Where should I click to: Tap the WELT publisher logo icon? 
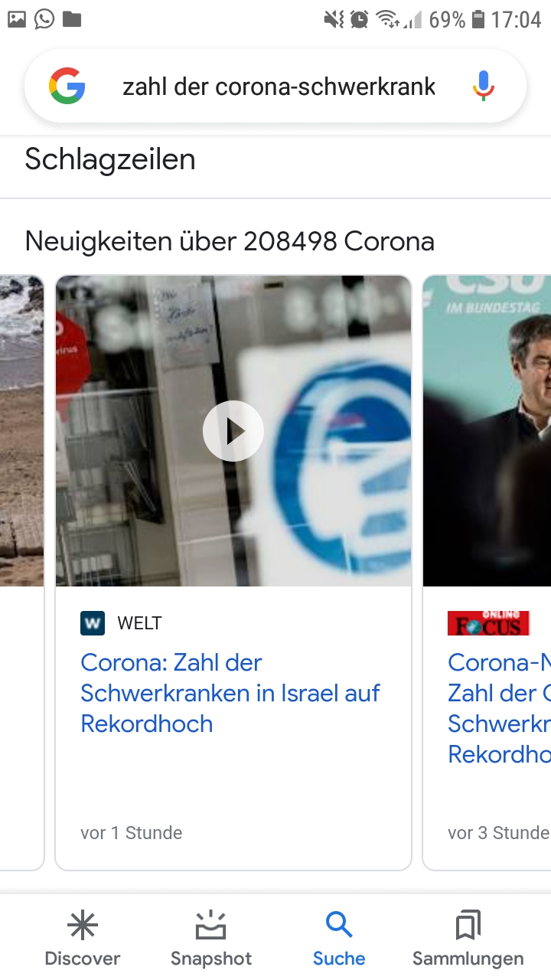tap(93, 623)
